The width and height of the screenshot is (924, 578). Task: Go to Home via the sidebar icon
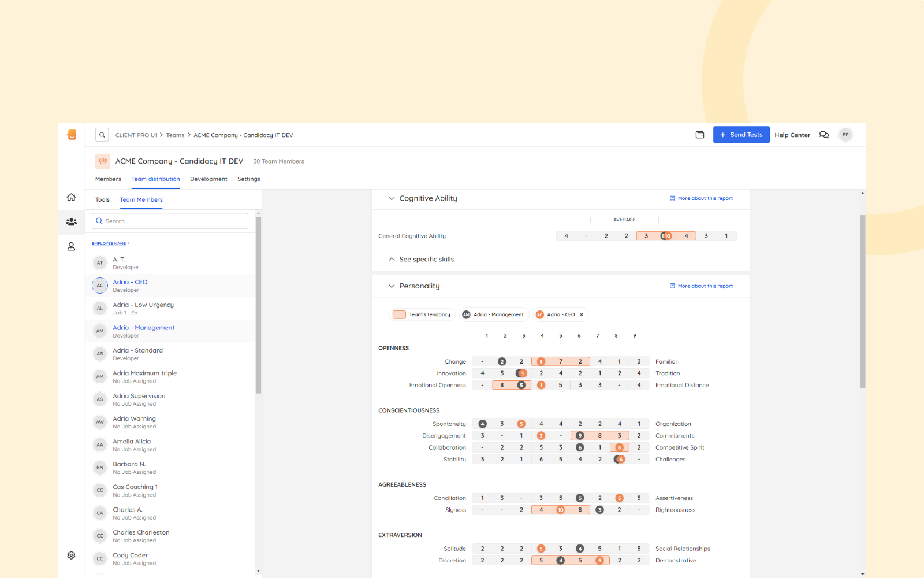coord(71,197)
